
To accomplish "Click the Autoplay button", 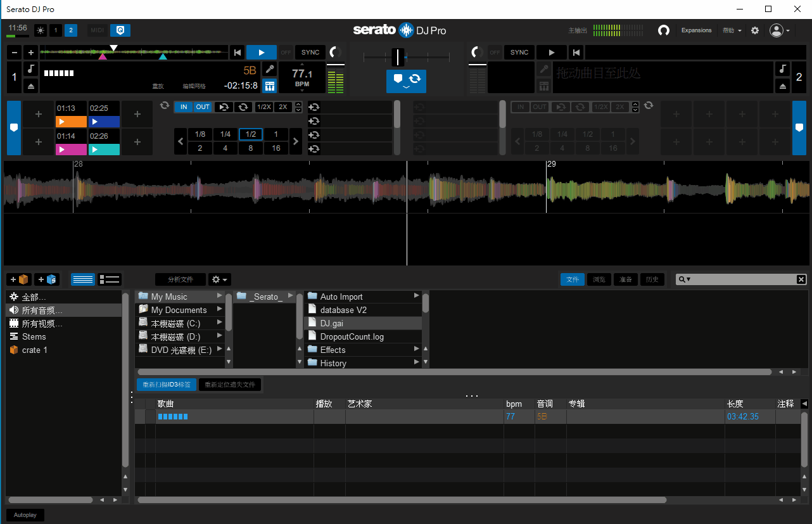I will [x=25, y=515].
